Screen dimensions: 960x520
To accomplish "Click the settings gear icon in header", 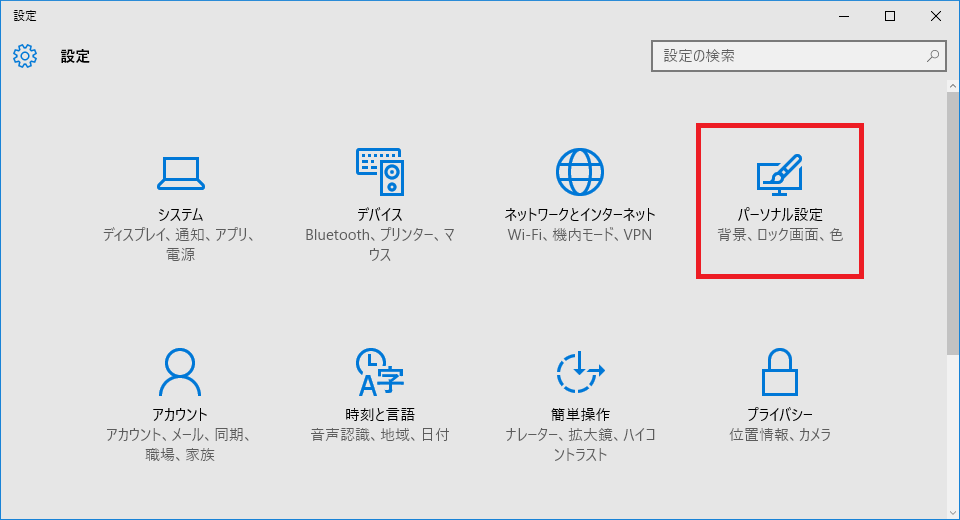I will (25, 56).
